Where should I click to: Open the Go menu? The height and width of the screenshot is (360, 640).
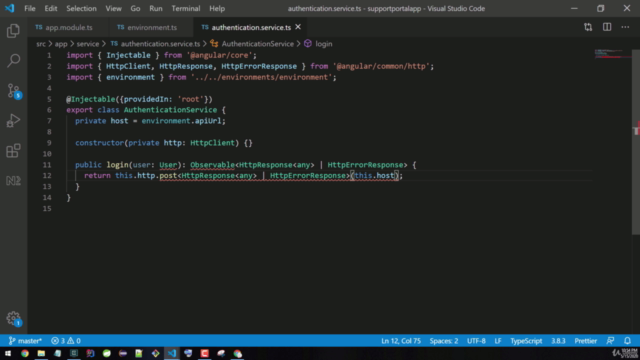[x=135, y=8]
